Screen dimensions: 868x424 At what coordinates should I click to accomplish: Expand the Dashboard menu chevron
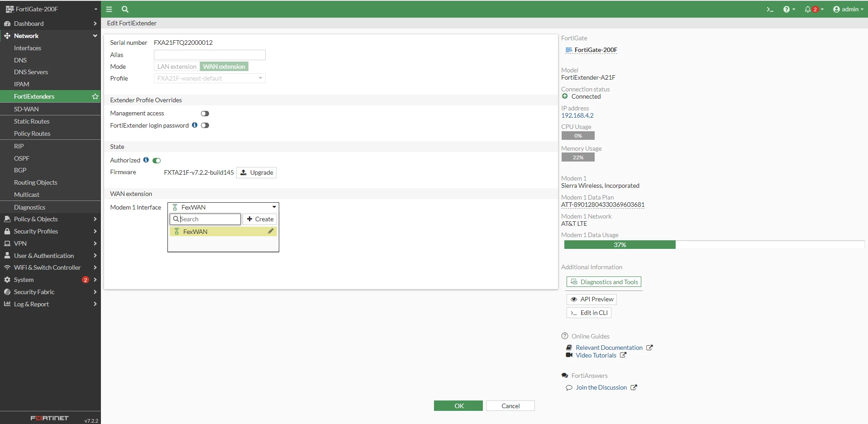coord(95,24)
